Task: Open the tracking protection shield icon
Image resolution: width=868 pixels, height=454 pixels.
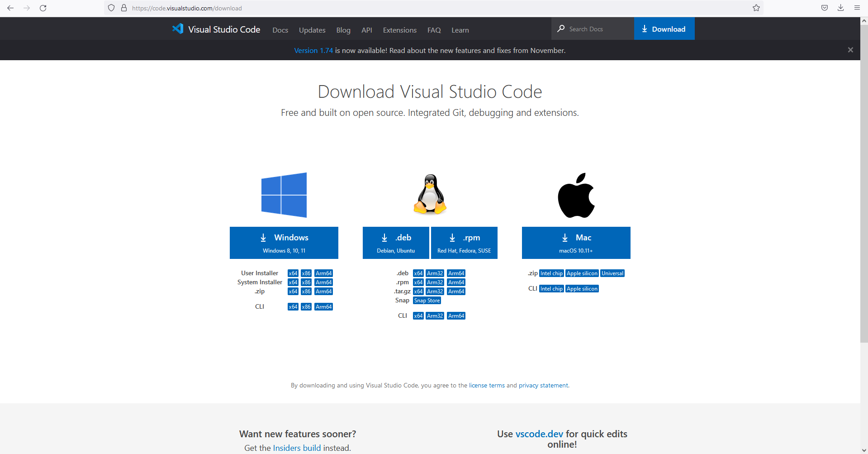Action: (111, 8)
